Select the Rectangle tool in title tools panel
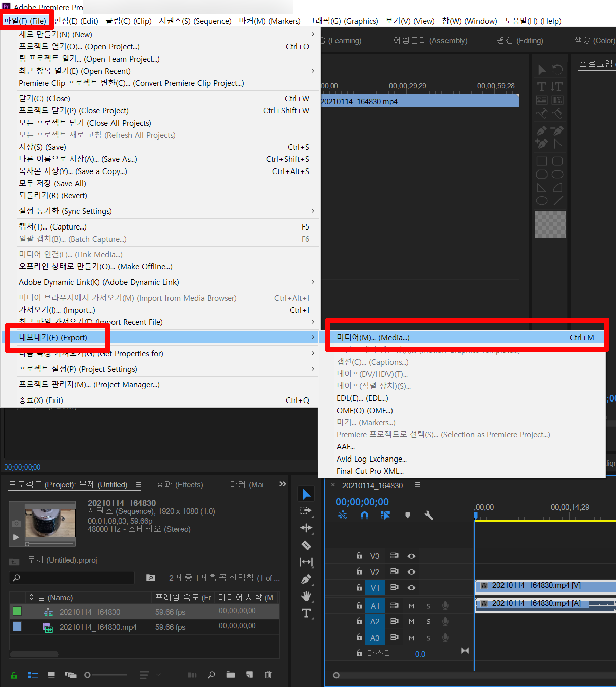This screenshot has height=687, width=616. click(542, 161)
